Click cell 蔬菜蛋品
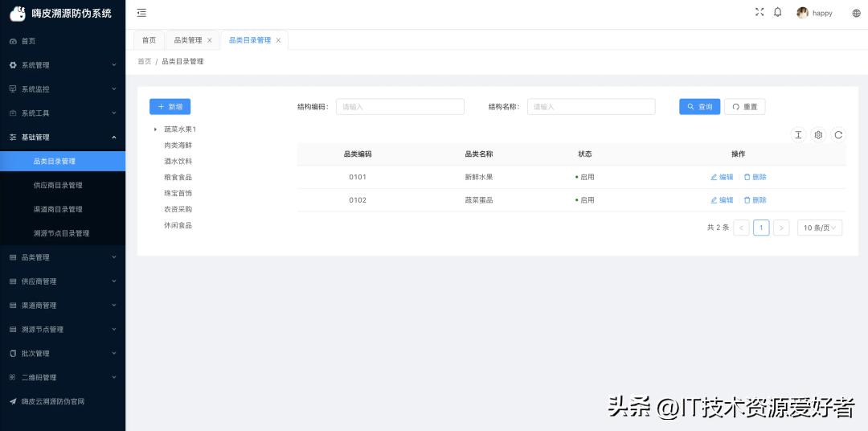 point(479,200)
